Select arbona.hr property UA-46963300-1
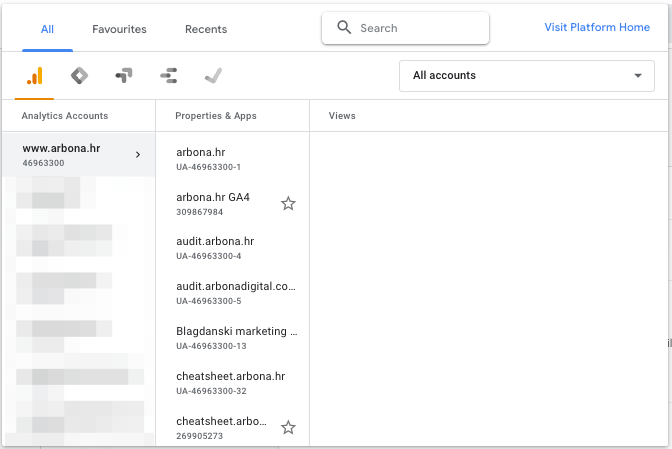Viewport: 672px width, 449px height. [232, 159]
